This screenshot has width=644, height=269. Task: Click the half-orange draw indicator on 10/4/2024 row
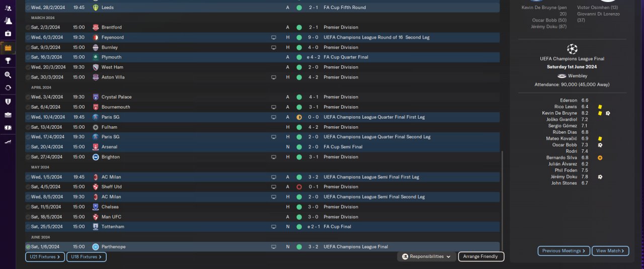click(299, 117)
